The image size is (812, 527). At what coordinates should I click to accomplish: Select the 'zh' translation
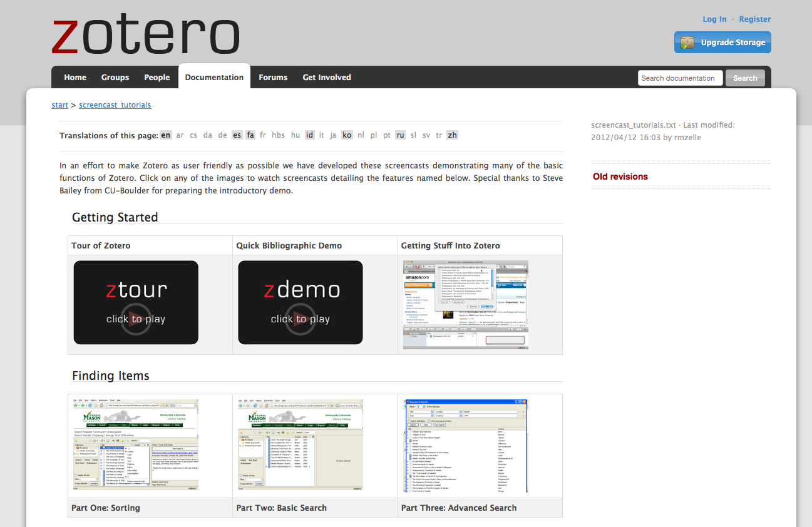coord(452,135)
